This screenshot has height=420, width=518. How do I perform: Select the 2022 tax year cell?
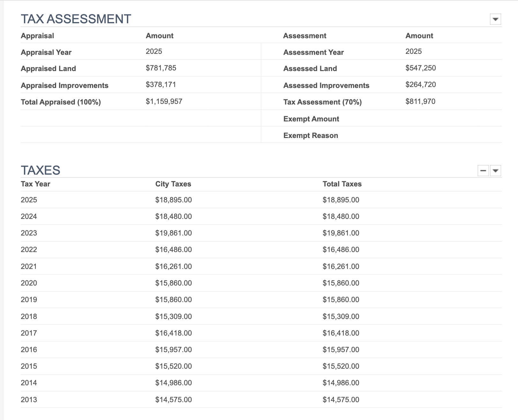pos(29,250)
